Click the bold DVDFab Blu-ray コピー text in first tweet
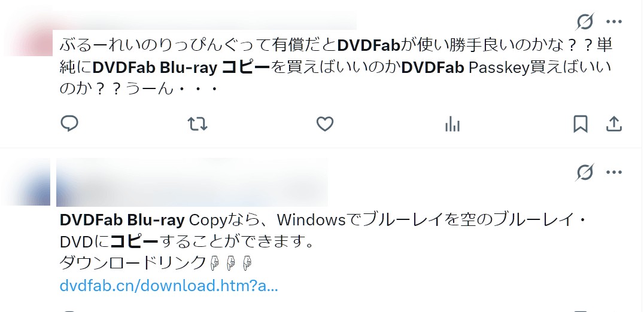Screen dimensions: 644x312 coord(181,68)
